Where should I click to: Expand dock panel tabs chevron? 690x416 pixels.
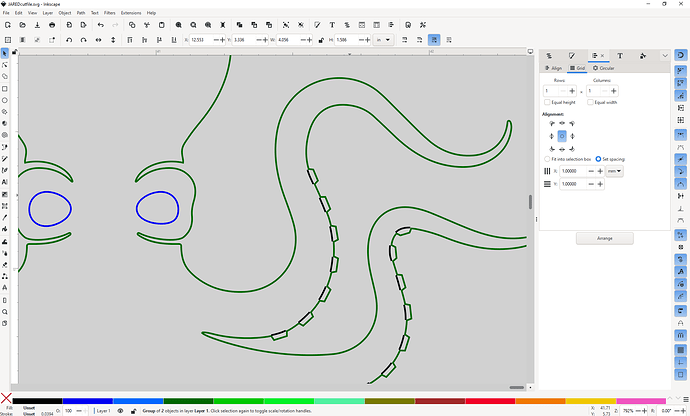click(665, 55)
